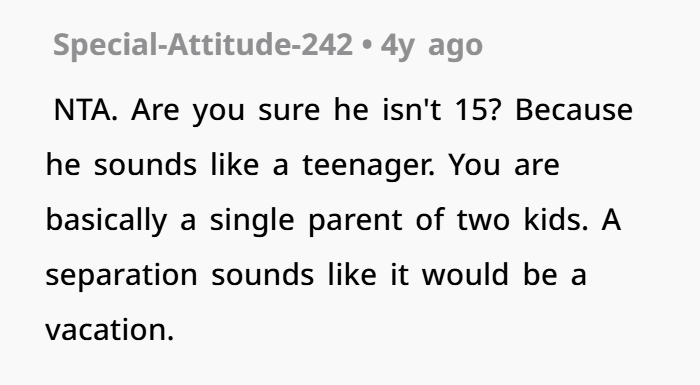700x385 pixels.
Task: Click "sounds" in the line starting with "he"
Action: pyautogui.click(x=145, y=165)
